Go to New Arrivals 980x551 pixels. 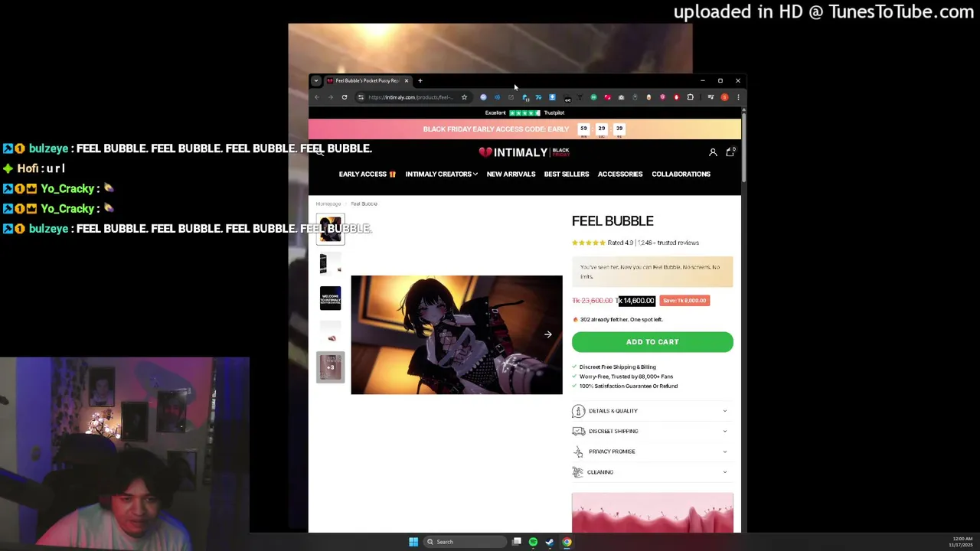pos(511,174)
